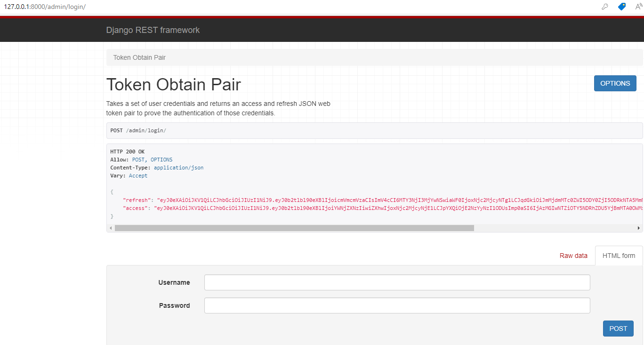Screen dimensions: 644x345
Task: Click the Password field label
Action: tap(175, 305)
